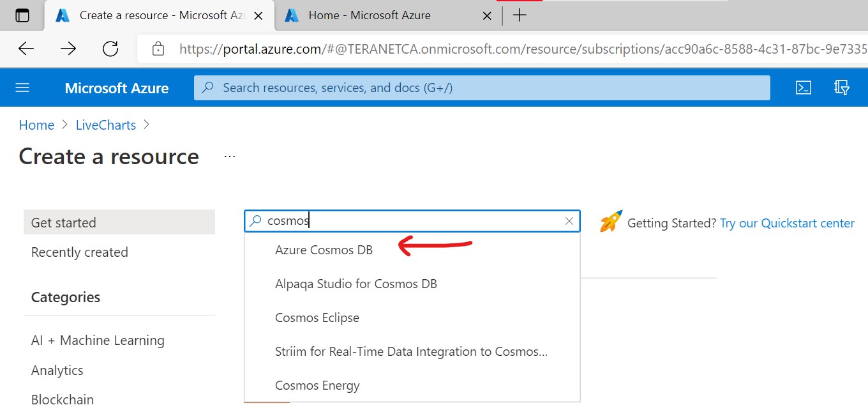Open the ellipsis menu beside Create a resource

click(x=230, y=157)
